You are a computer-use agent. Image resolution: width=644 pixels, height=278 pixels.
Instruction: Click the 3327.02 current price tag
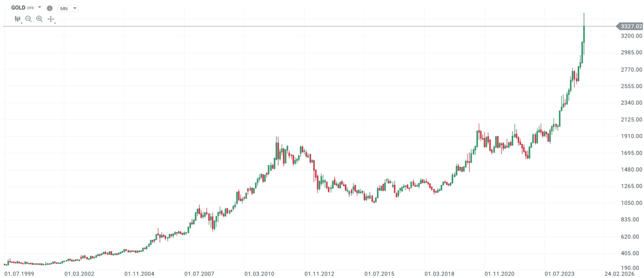(631, 26)
